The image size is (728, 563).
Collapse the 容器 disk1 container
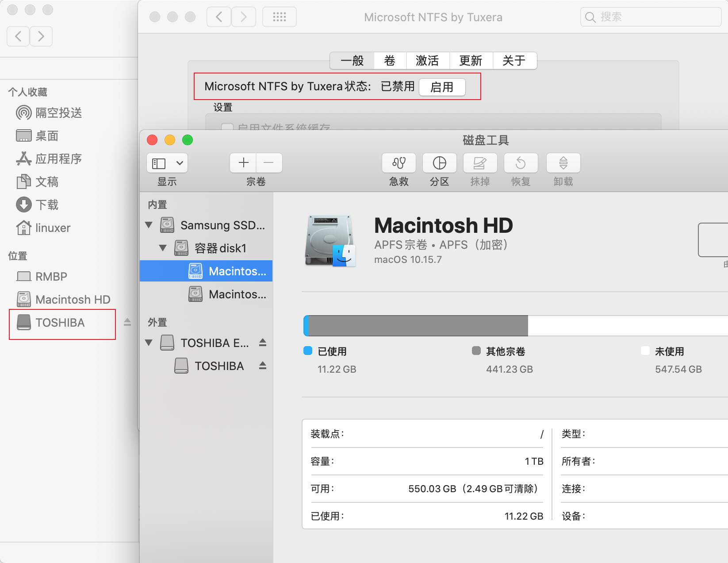coord(163,248)
